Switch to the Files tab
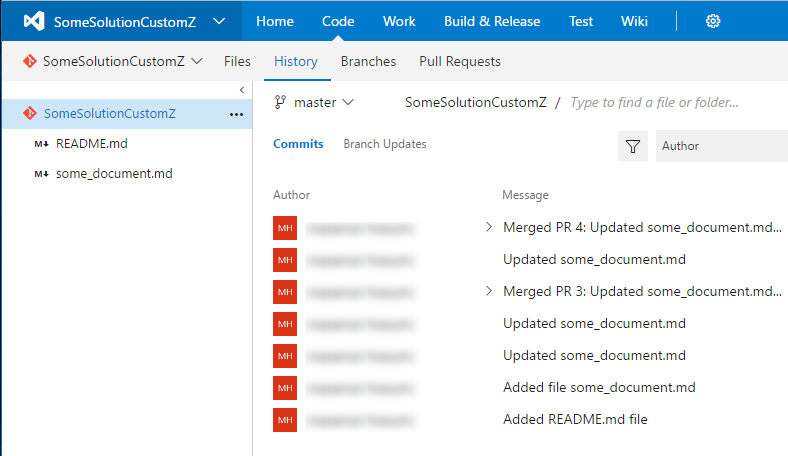 (x=237, y=61)
